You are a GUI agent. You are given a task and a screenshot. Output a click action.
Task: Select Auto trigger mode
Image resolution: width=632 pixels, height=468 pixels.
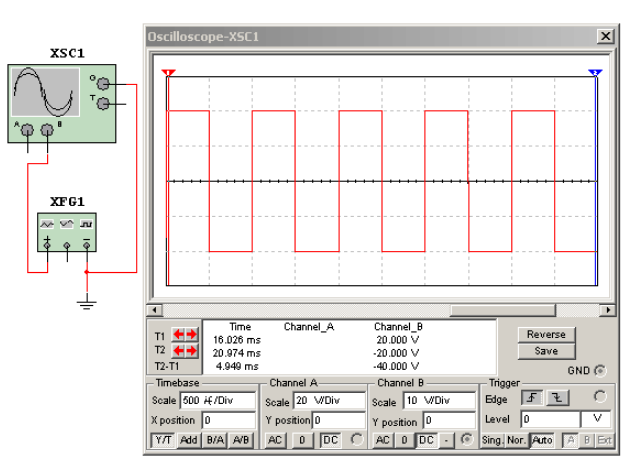tap(542, 440)
